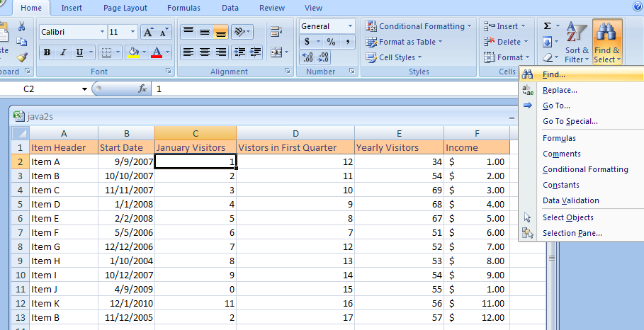This screenshot has width=644, height=330.
Task: Open the Calibri font name dropdown
Action: point(102,32)
